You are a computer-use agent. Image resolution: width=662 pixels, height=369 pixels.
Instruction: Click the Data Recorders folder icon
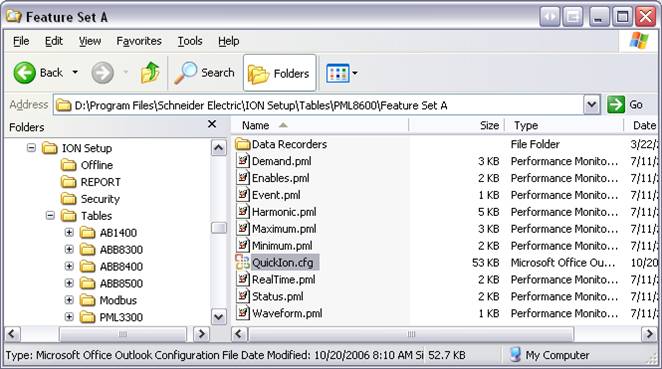(243, 144)
